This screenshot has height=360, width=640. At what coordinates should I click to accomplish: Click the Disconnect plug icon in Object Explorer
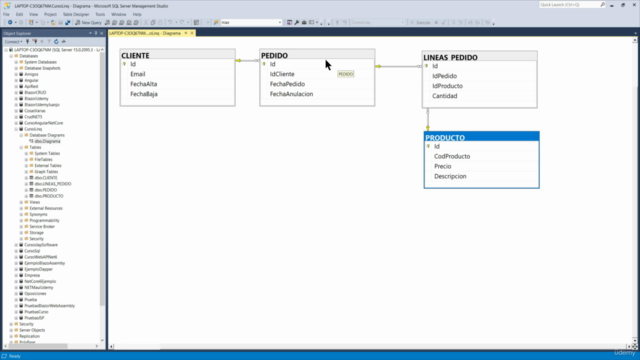click(35, 42)
